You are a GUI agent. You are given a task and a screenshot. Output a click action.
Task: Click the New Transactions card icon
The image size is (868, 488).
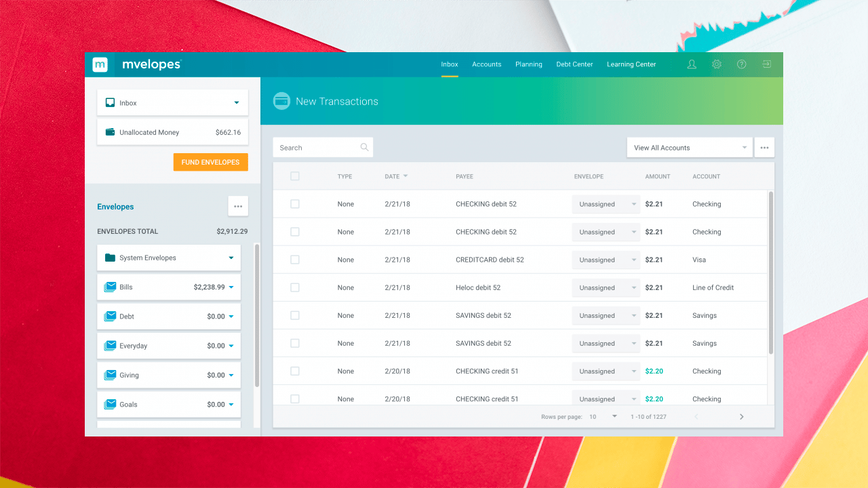tap(281, 101)
